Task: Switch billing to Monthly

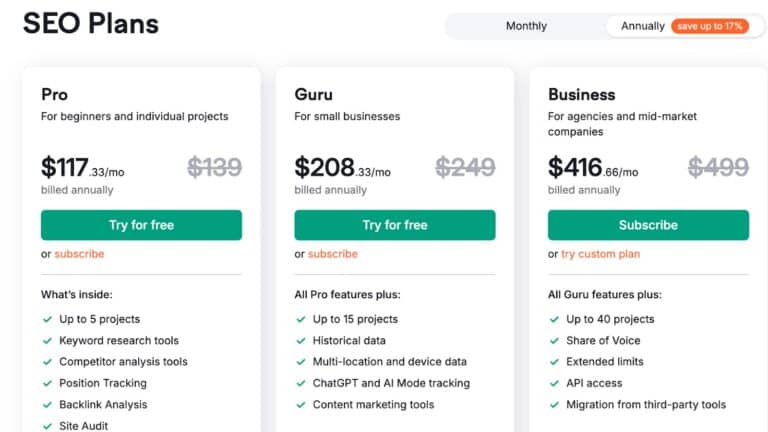Action: (526, 26)
